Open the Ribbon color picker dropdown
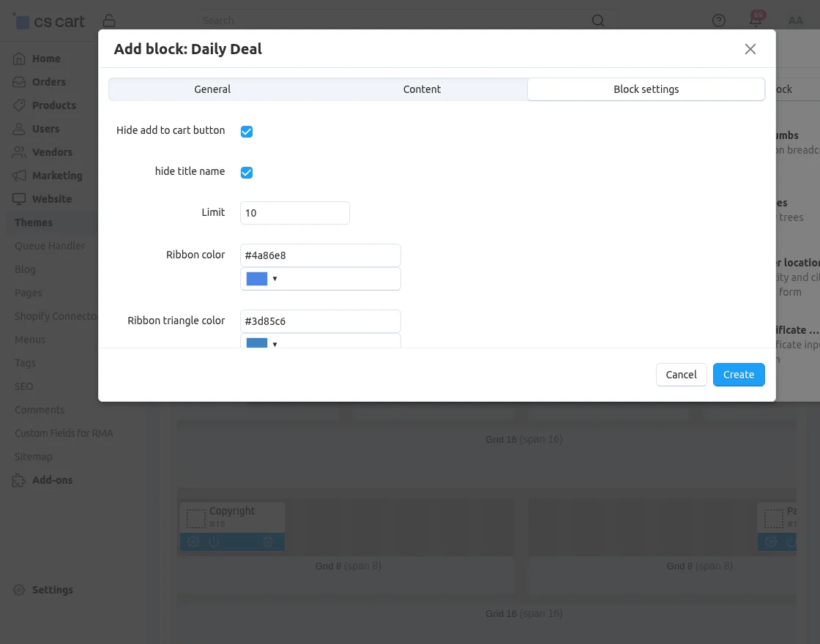 pyautogui.click(x=275, y=279)
